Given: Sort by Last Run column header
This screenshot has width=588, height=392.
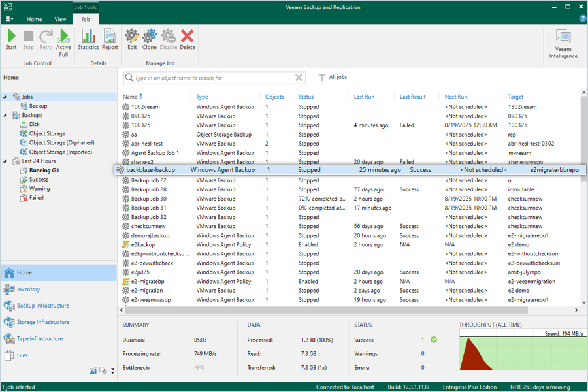Looking at the screenshot, I should coord(364,97).
